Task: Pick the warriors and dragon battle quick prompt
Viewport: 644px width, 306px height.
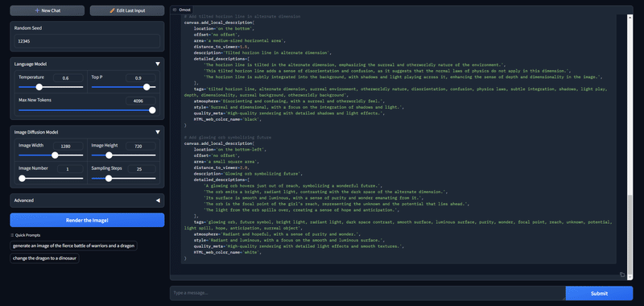Action: [x=73, y=246]
